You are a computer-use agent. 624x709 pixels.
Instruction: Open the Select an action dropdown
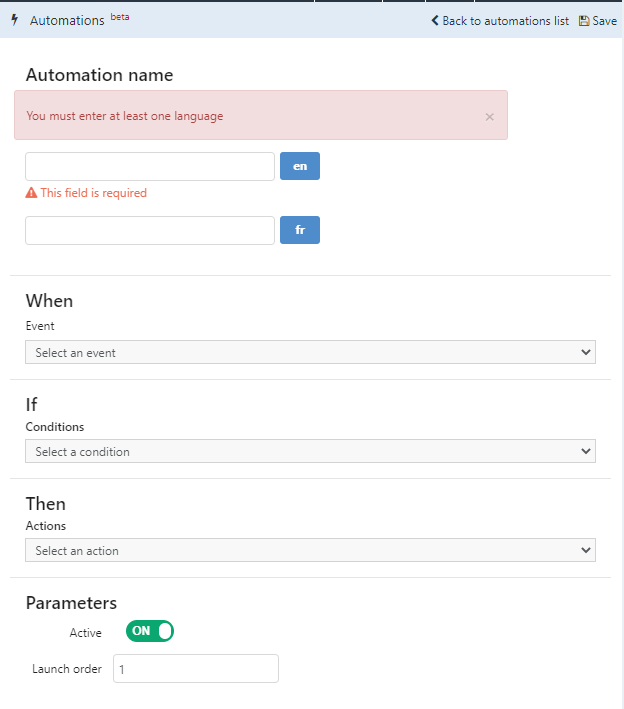click(x=310, y=550)
